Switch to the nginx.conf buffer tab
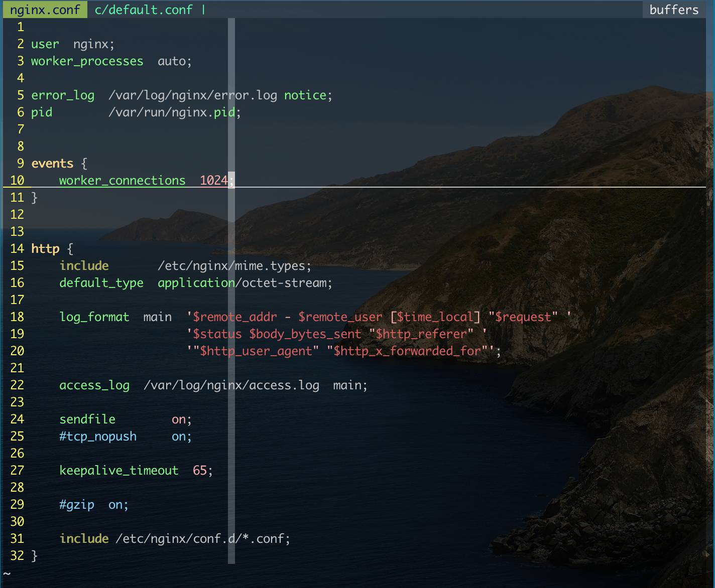The image size is (715, 588). coord(45,10)
